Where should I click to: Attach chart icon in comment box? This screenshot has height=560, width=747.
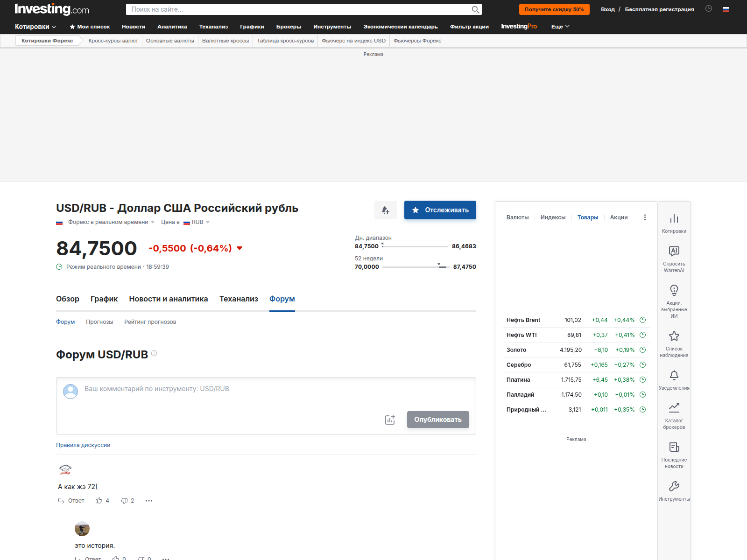[390, 420]
